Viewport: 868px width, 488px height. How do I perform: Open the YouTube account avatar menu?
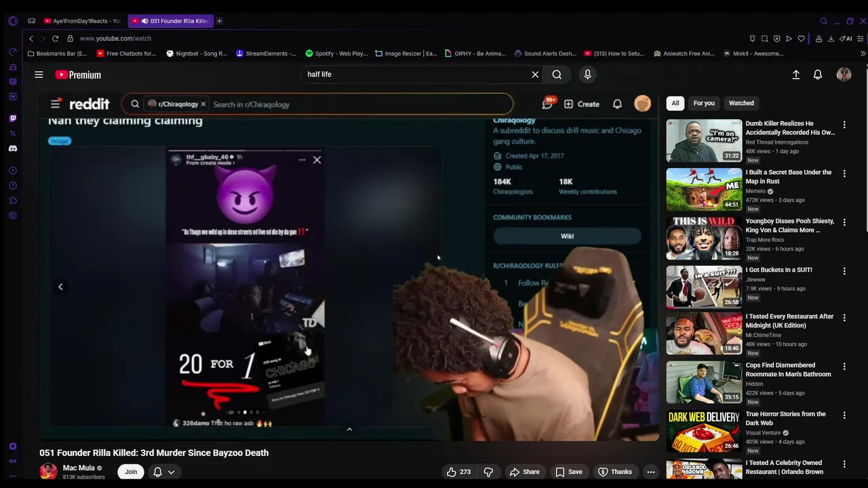click(844, 75)
